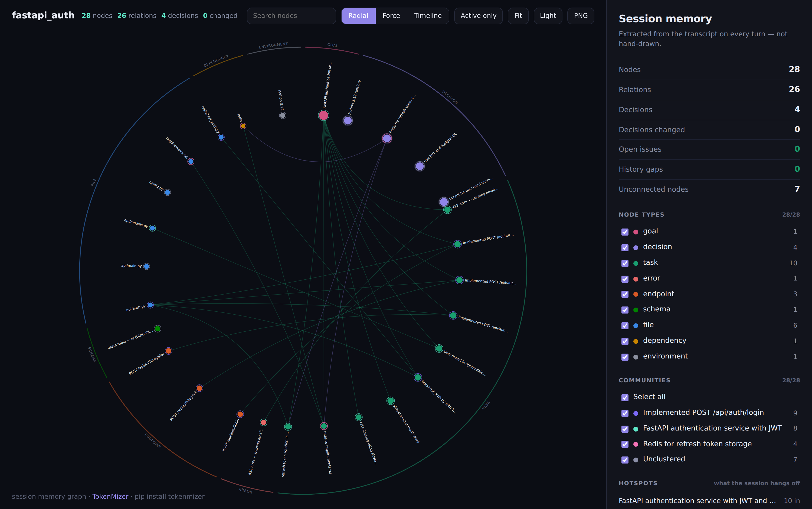The image size is (812, 509).
Task: Select the api/main.py file node
Action: pyautogui.click(x=146, y=266)
